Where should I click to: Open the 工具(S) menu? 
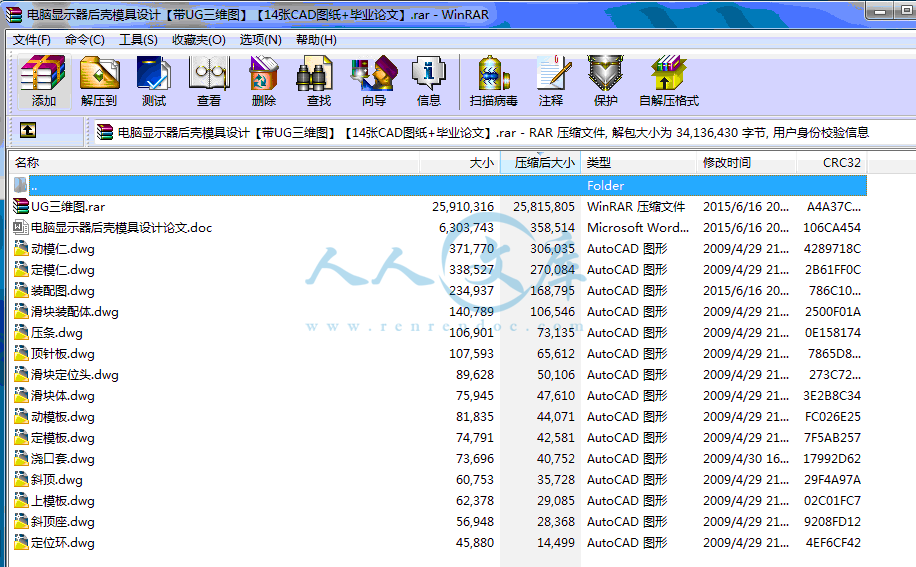tap(138, 40)
